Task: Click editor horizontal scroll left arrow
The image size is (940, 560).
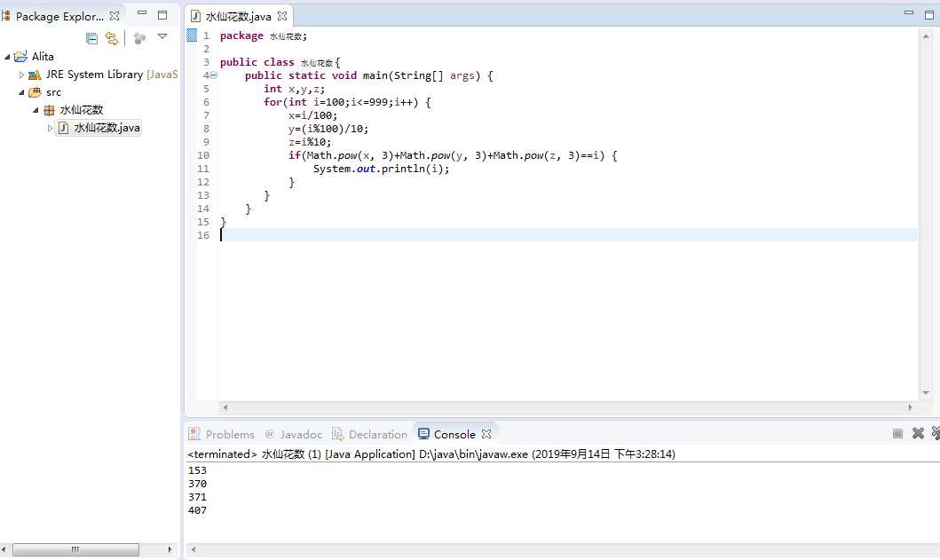Action: tap(225, 407)
